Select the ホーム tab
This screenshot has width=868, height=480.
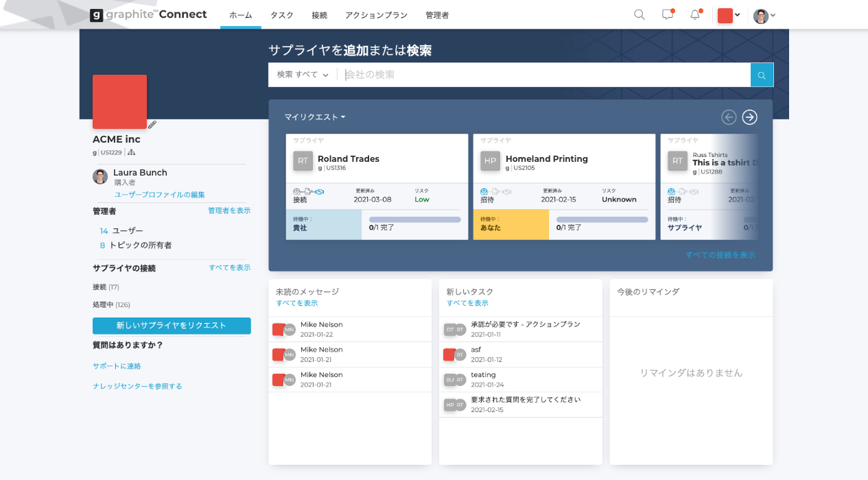point(240,15)
